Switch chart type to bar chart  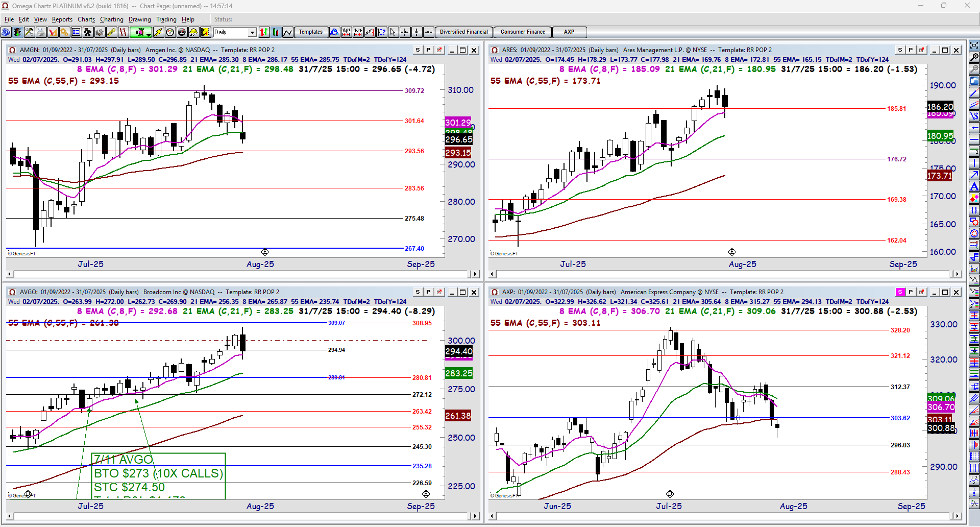click(x=264, y=32)
